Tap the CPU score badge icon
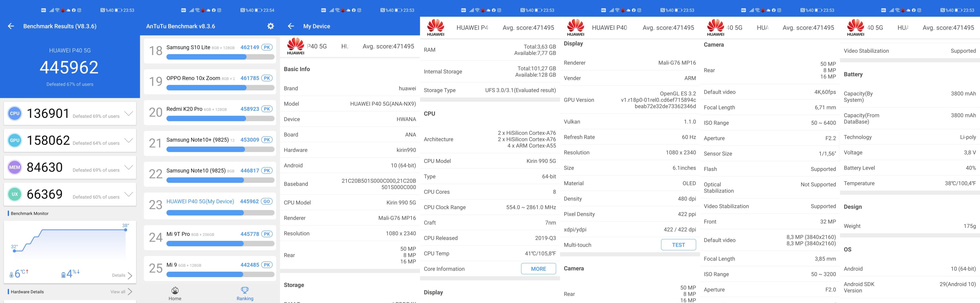980x303 pixels. click(15, 113)
